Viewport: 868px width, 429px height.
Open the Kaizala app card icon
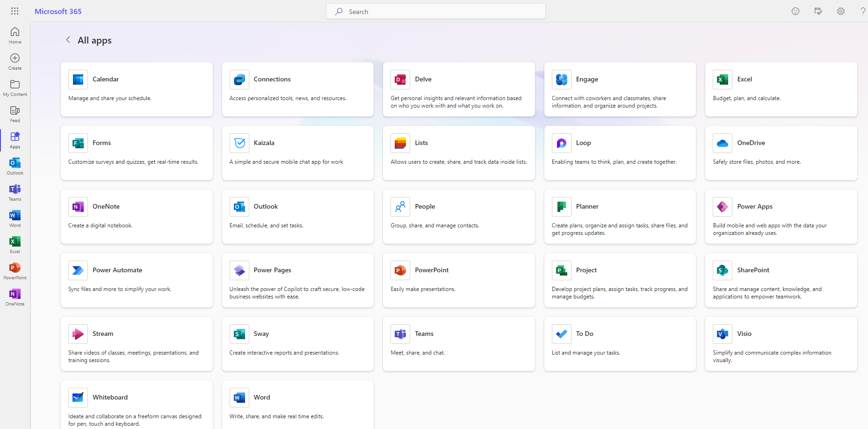pyautogui.click(x=239, y=143)
